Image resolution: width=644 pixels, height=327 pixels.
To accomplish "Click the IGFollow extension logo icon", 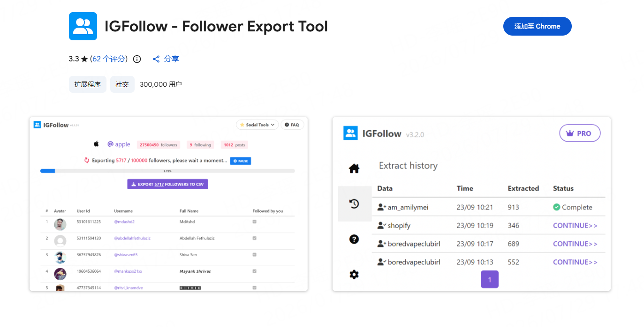I will 83,26.
